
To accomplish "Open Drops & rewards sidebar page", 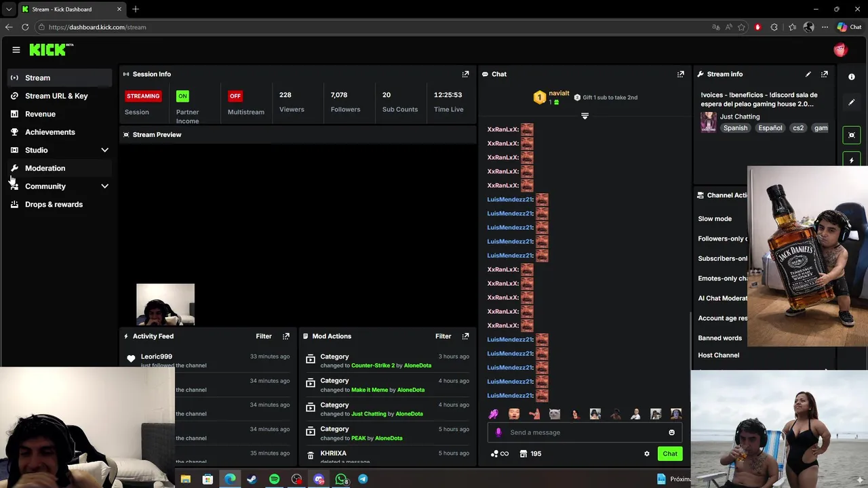I will pyautogui.click(x=60, y=204).
